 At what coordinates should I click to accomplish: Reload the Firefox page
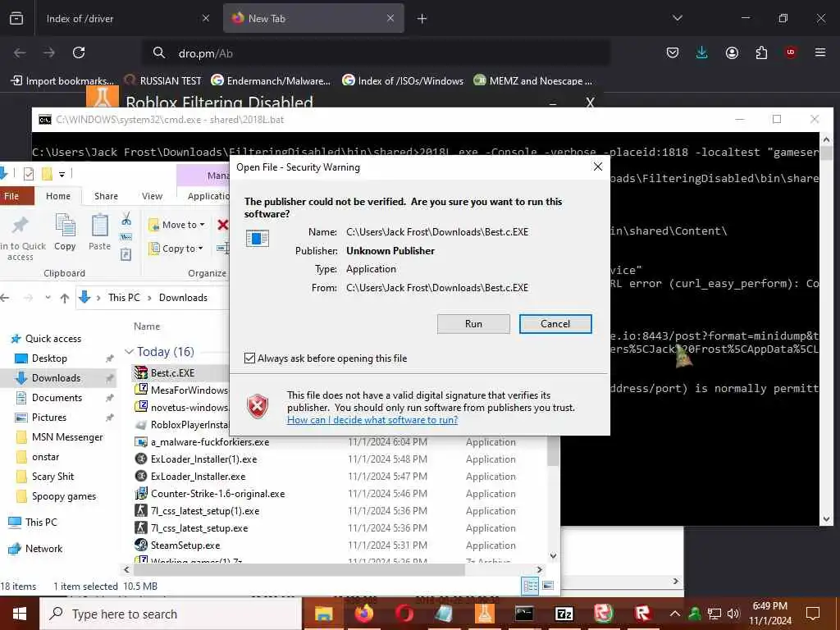(x=79, y=52)
